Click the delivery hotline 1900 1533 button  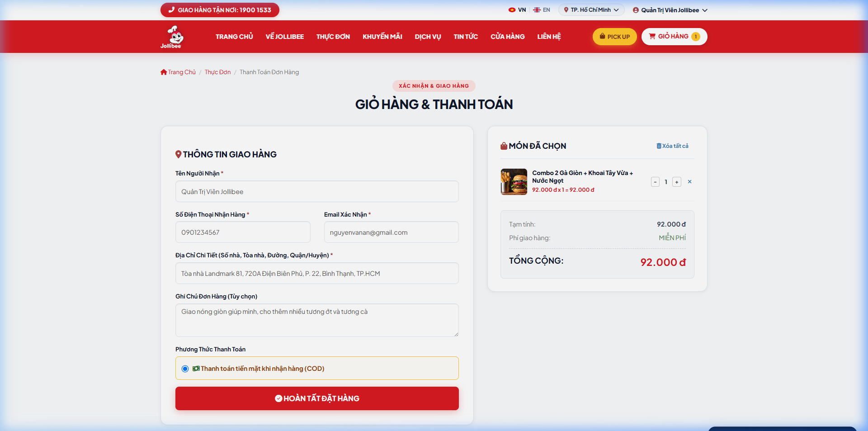pos(220,10)
